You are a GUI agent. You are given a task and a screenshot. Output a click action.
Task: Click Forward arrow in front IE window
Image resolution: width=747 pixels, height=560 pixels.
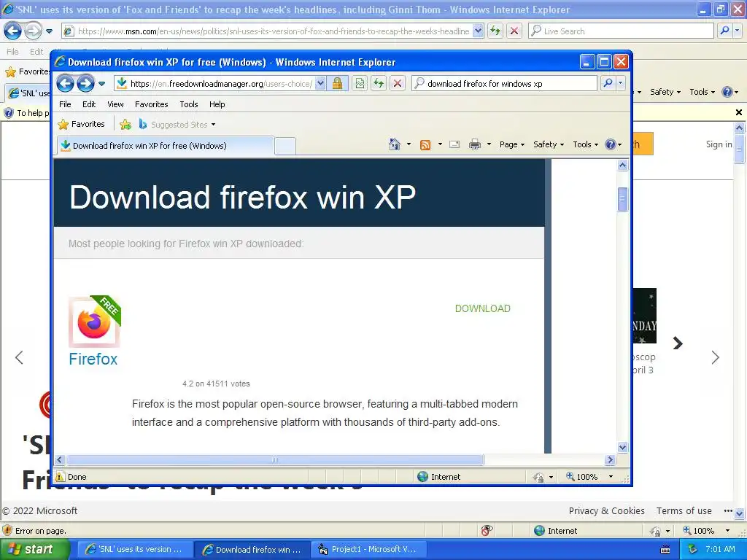click(x=86, y=84)
